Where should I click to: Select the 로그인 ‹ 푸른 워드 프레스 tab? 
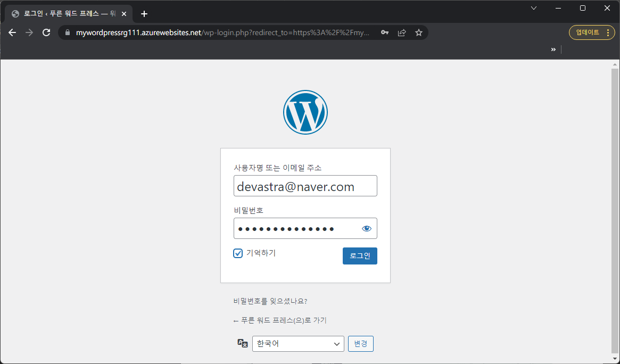pos(69,14)
